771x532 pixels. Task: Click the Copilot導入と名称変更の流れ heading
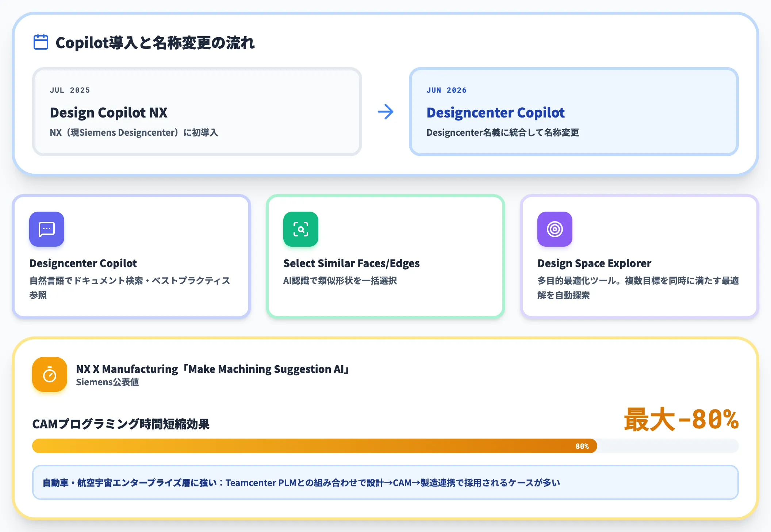pos(155,43)
